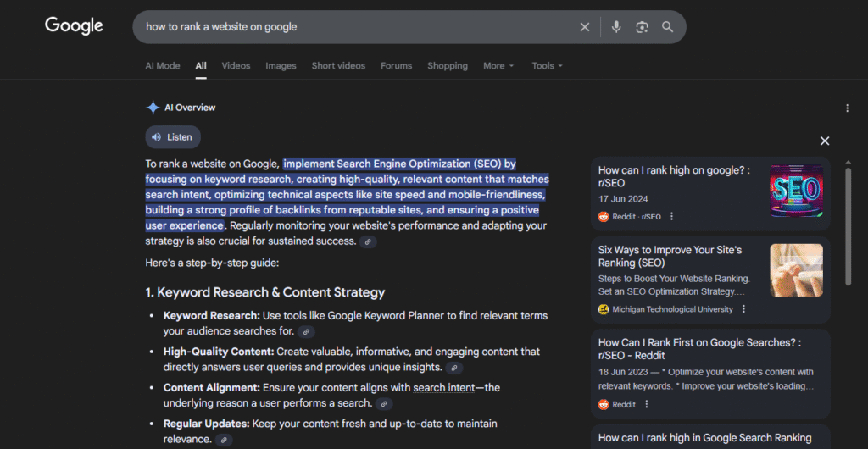Open search by image camera icon
This screenshot has height=449, width=868.
coord(643,27)
